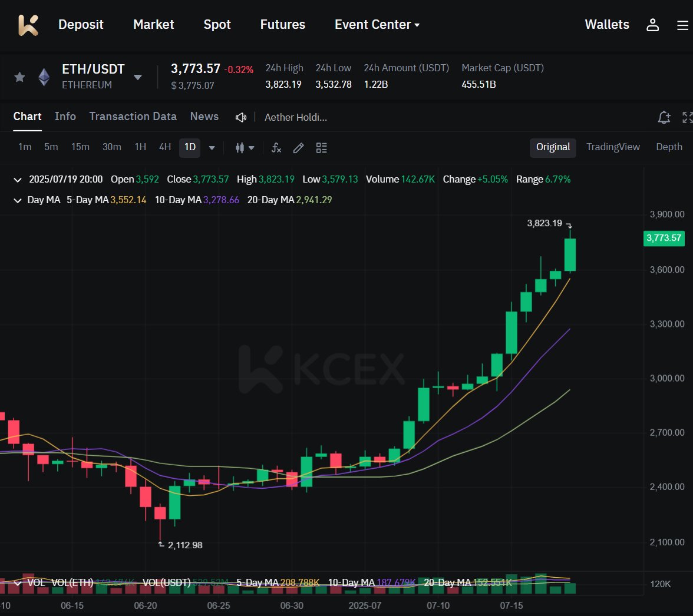Select the drawing pencil tool
The width and height of the screenshot is (693, 616).
point(298,147)
